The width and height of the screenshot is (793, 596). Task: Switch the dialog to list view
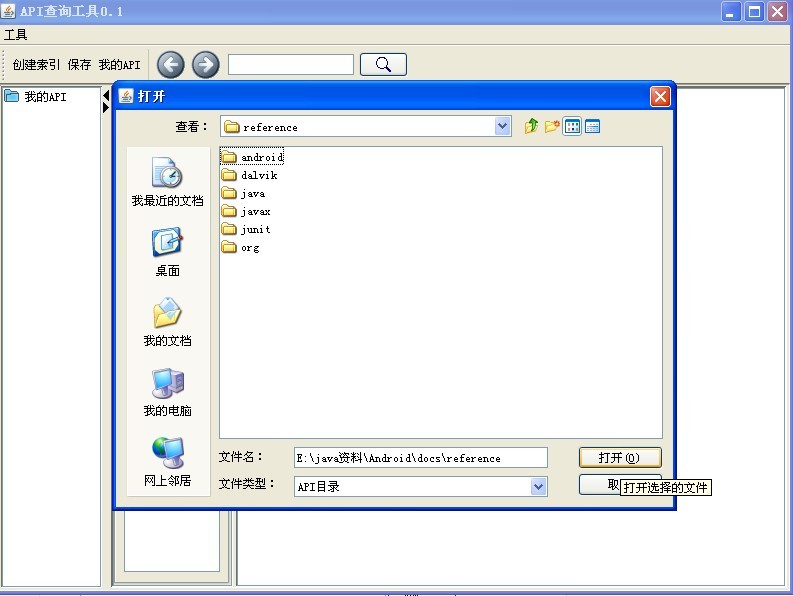[x=572, y=126]
